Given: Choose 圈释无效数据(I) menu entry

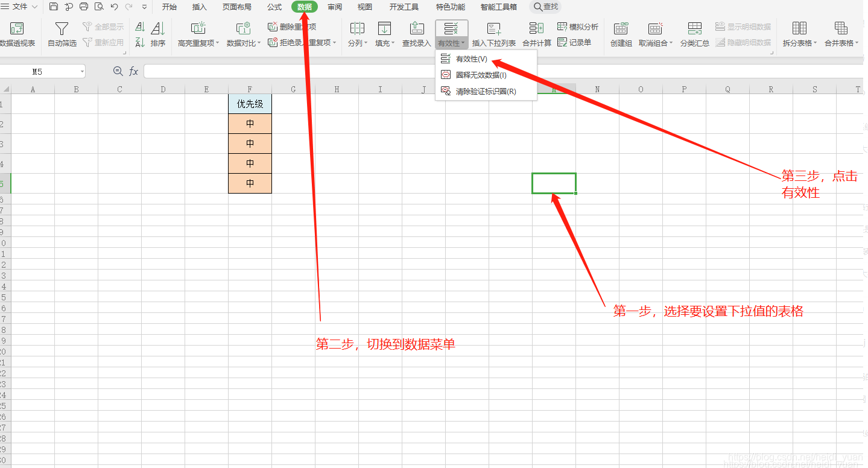Looking at the screenshot, I should [x=486, y=75].
